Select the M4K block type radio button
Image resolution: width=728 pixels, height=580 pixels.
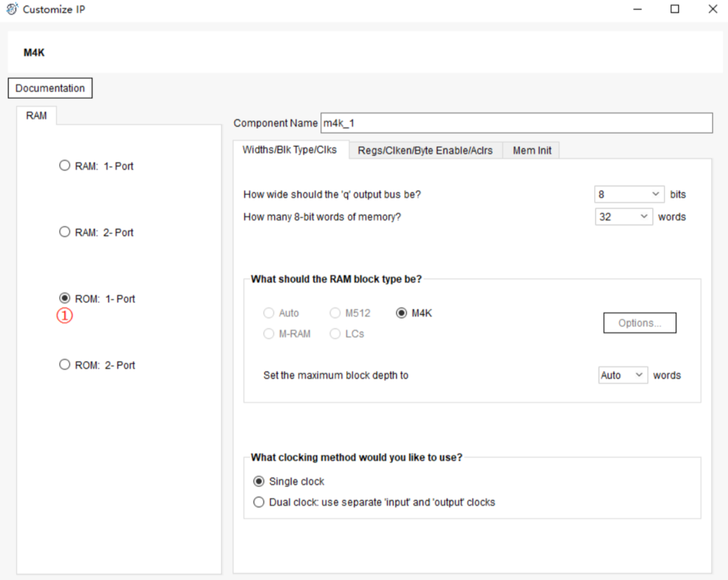click(401, 313)
